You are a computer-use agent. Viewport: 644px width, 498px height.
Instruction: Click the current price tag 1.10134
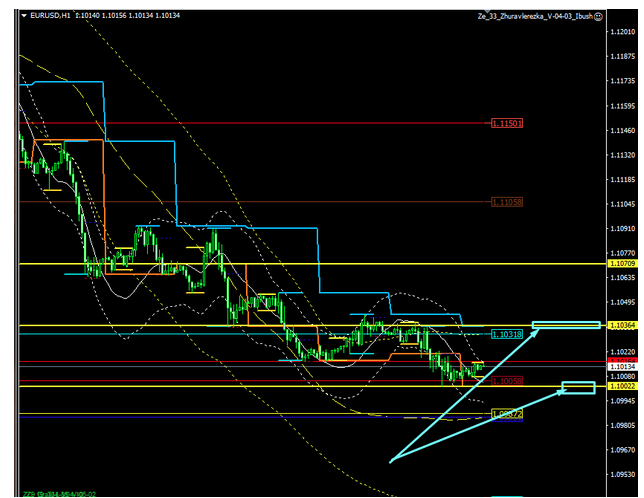click(622, 366)
